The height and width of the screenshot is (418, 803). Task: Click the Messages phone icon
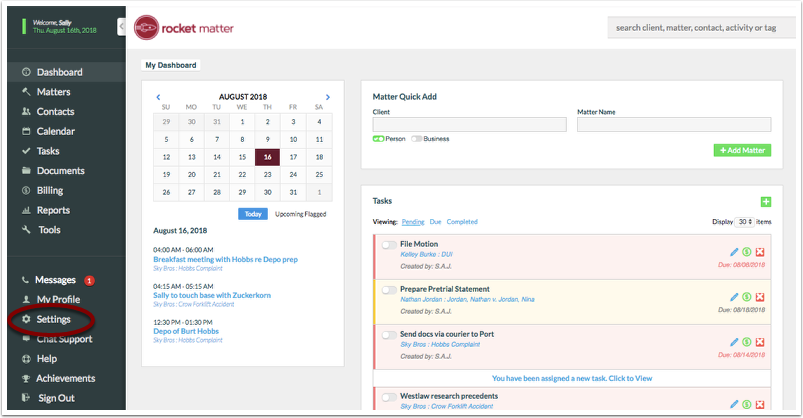pyautogui.click(x=25, y=280)
